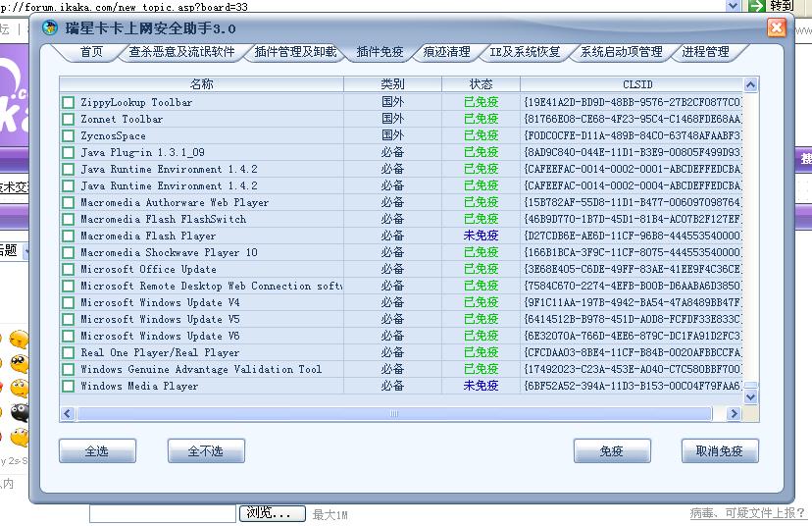
Task: Open the 插件管理及卸载 tab
Action: tap(295, 52)
